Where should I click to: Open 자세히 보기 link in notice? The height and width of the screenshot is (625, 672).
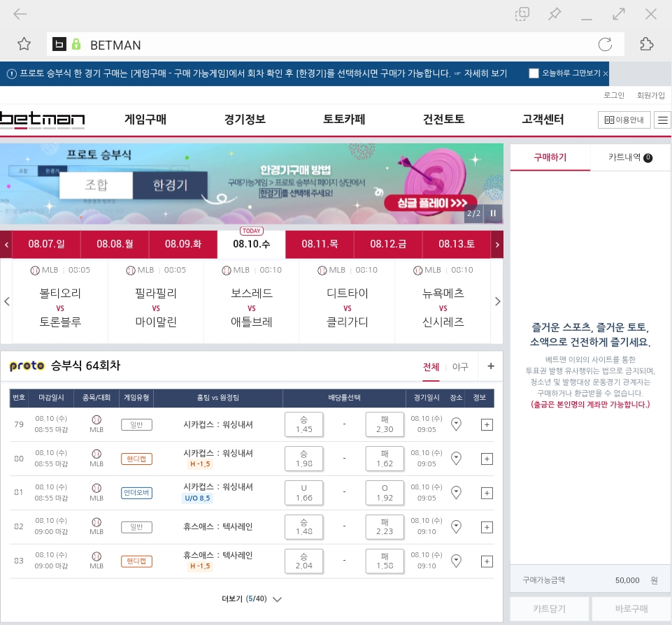click(485, 73)
